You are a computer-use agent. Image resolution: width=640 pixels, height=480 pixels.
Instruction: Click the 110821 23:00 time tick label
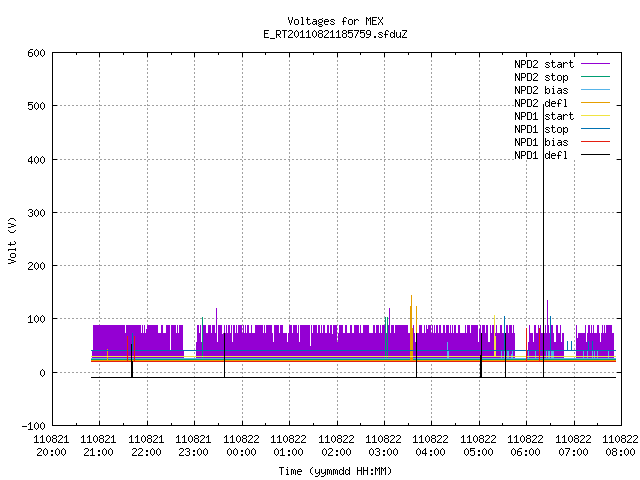coord(193,446)
